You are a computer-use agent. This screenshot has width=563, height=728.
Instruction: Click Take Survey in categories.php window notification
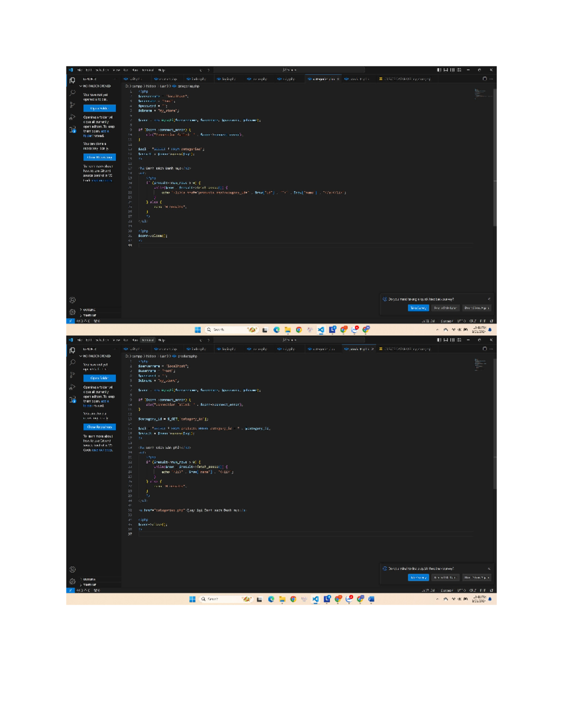point(418,308)
